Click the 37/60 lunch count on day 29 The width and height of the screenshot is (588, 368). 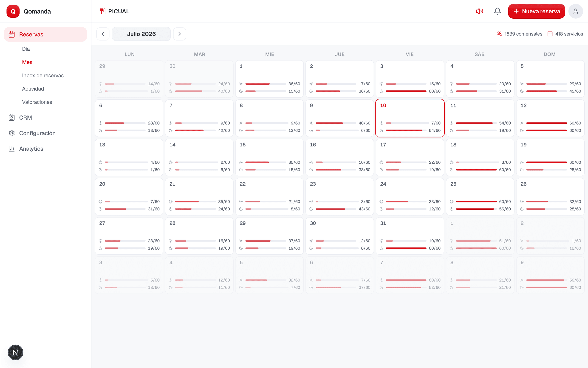click(294, 241)
